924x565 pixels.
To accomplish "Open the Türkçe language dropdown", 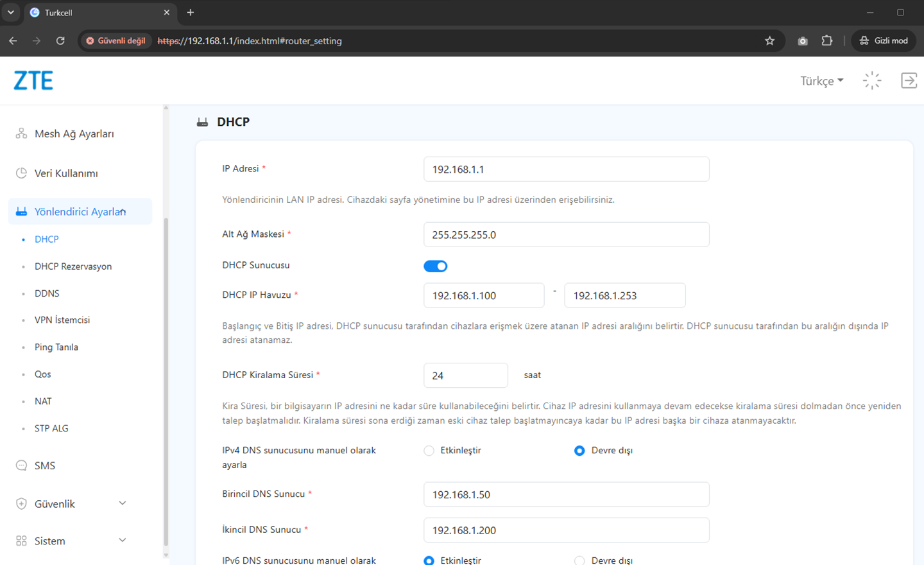I will (822, 81).
